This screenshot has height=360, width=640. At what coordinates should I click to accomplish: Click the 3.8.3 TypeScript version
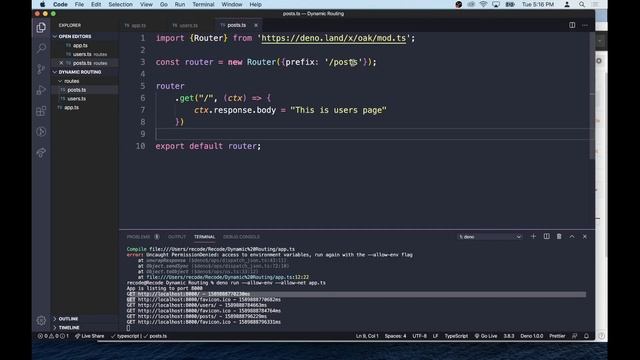click(509, 336)
